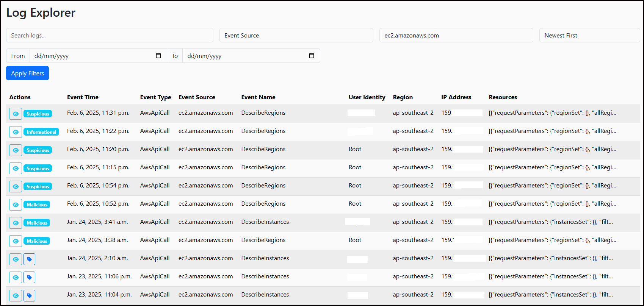Open the Event Source filter dropdown

point(296,35)
